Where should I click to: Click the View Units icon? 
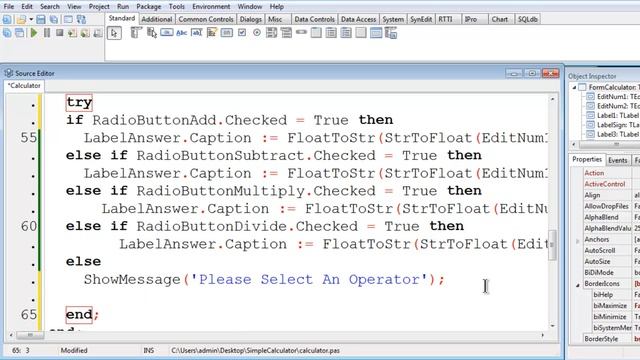point(7,33)
